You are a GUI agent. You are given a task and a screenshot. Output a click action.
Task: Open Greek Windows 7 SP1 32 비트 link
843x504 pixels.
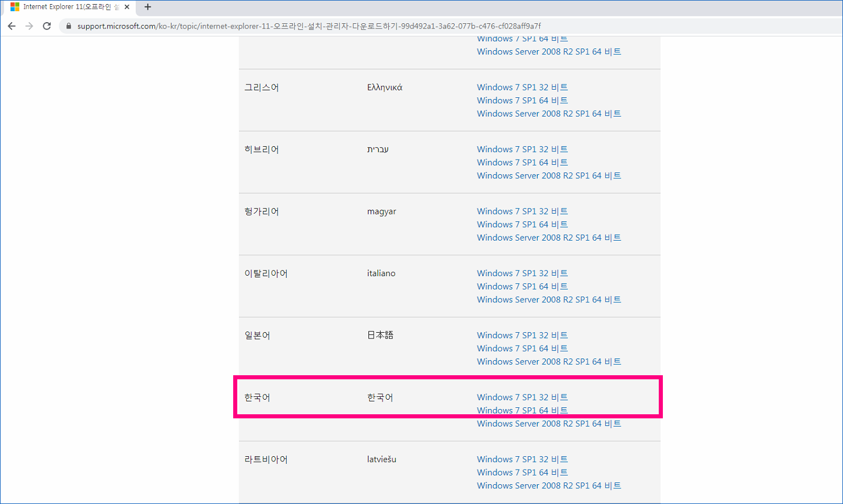tap(522, 87)
